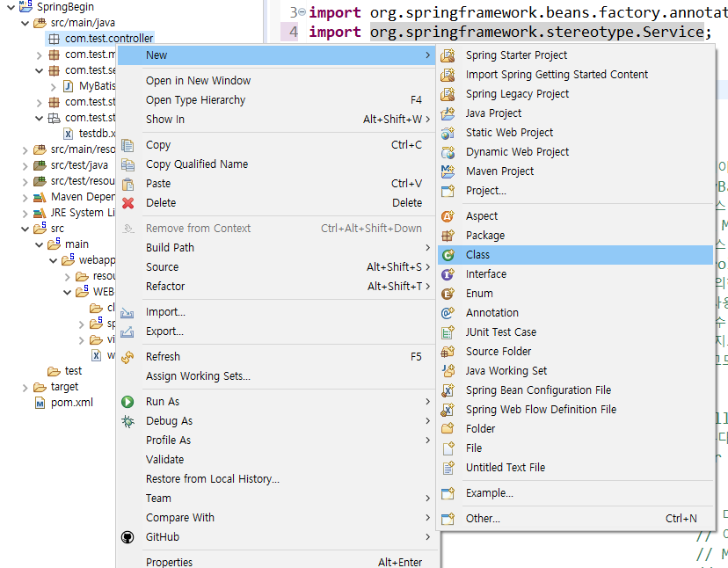Expand the src/main/resources folder arrow
Image resolution: width=728 pixels, height=568 pixels.
click(x=25, y=150)
